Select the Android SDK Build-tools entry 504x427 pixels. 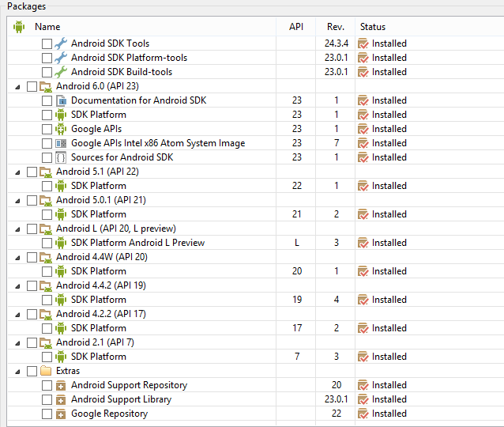click(121, 72)
